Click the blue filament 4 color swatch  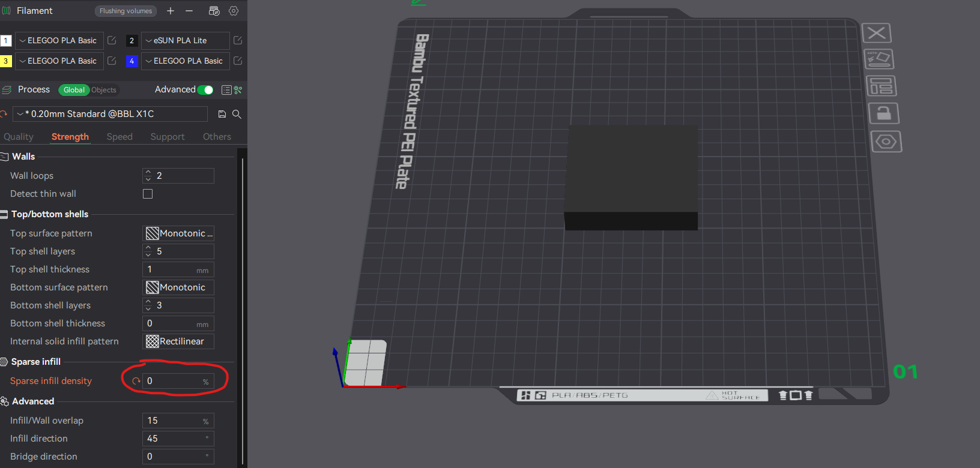[x=132, y=61]
